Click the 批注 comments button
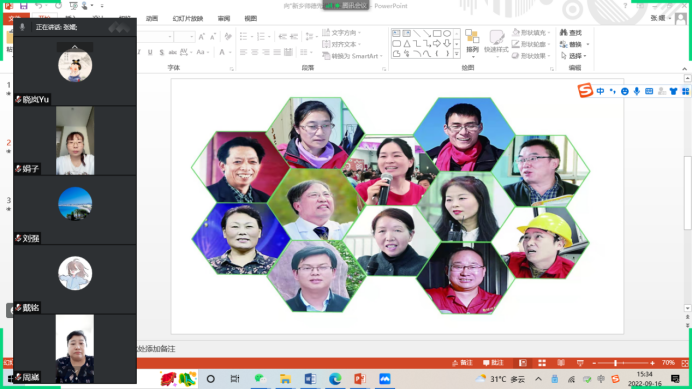 pos(493,363)
